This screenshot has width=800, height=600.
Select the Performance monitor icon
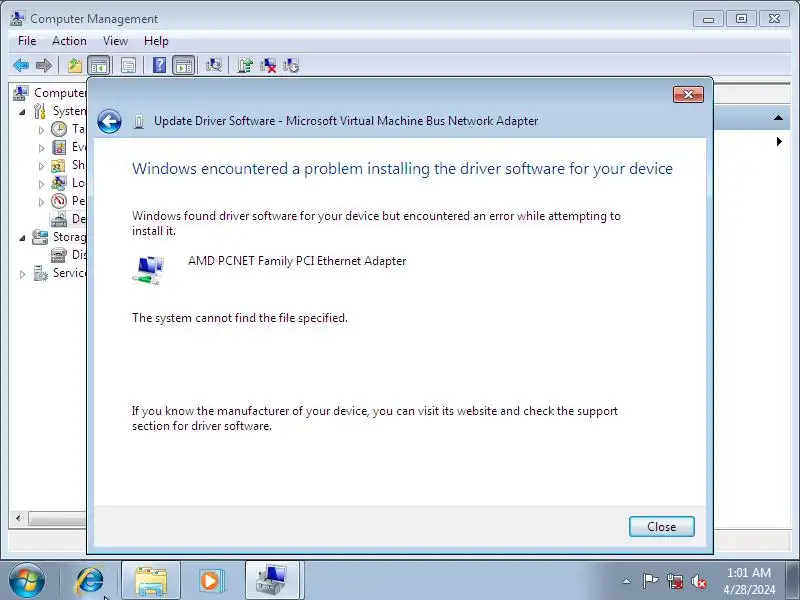(59, 201)
